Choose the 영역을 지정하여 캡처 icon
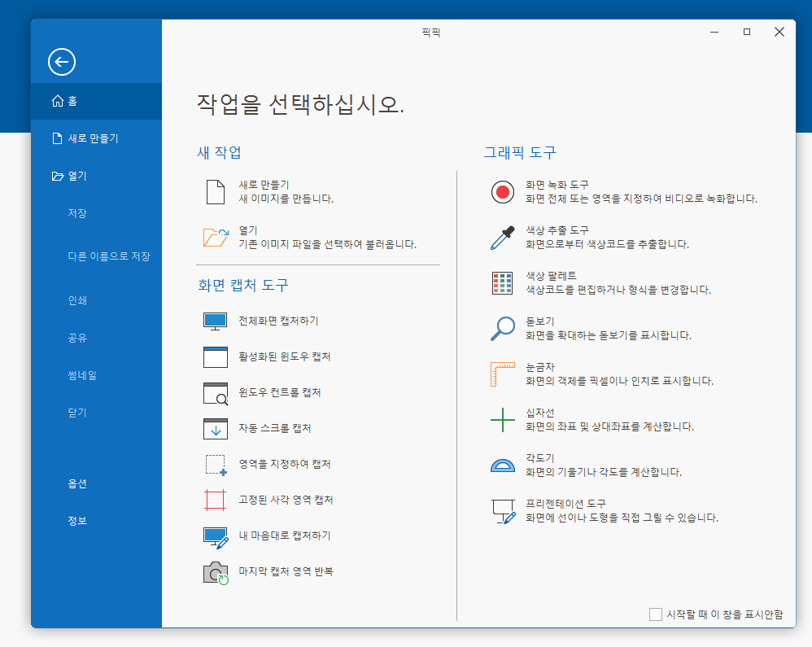812x647 pixels. coord(214,464)
